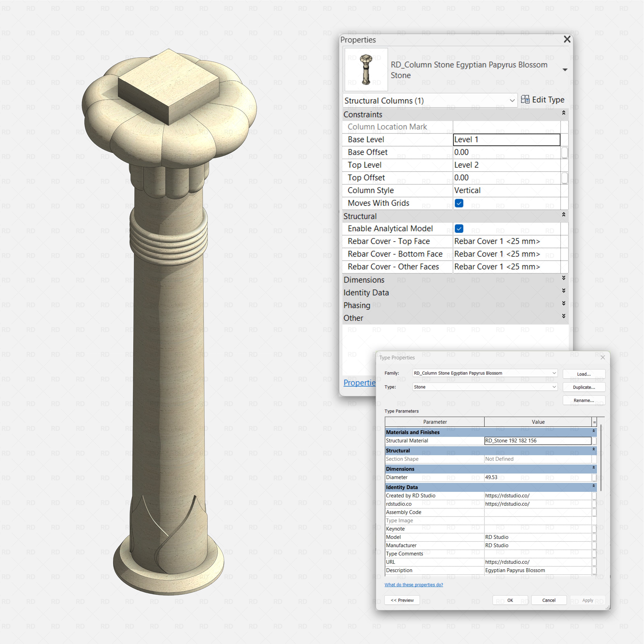644x644 pixels.
Task: Click the slider control beside Base Offset
Action: [565, 152]
